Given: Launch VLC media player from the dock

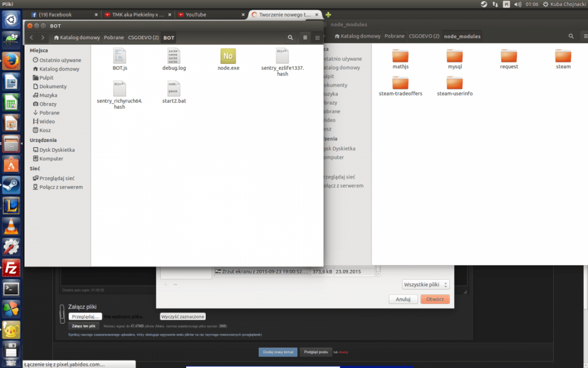Looking at the screenshot, I should point(11,226).
